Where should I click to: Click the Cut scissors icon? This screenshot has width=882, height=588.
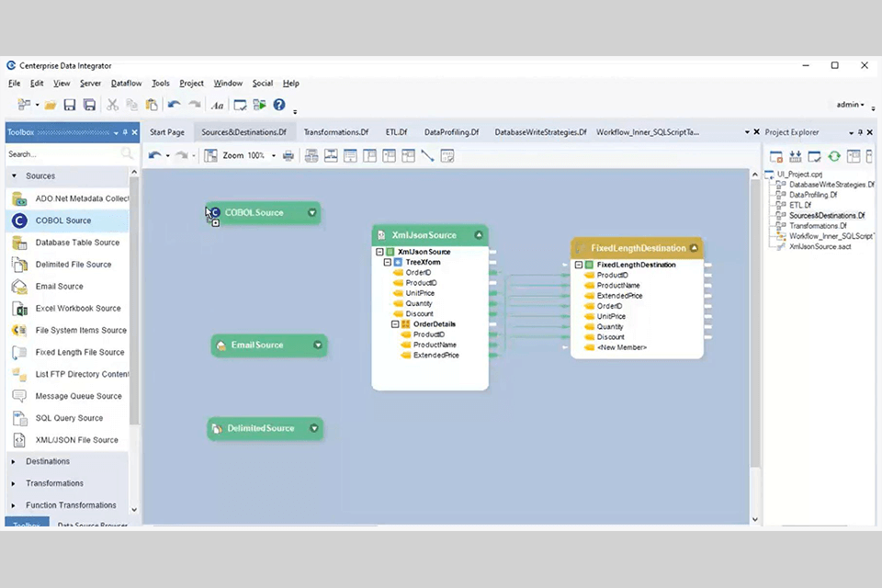[x=112, y=105]
